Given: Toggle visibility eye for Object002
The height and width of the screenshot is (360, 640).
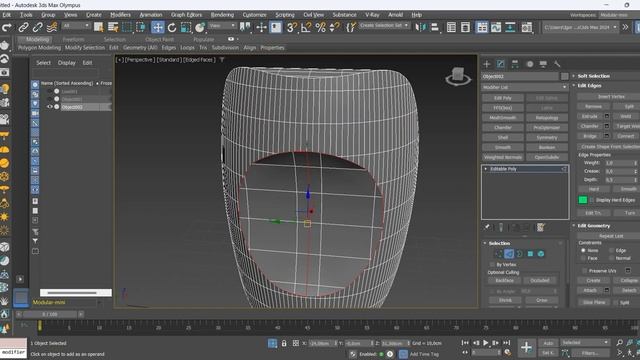Looking at the screenshot, I should pos(49,107).
